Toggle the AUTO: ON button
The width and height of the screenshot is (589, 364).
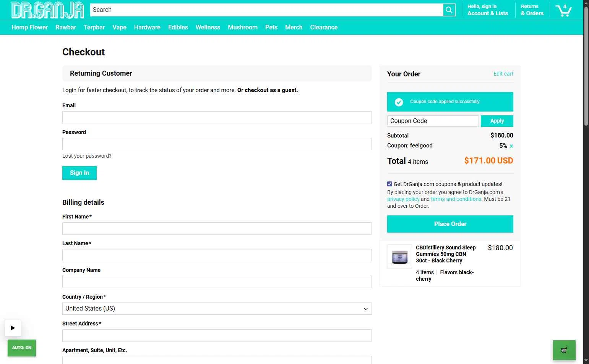(x=22, y=348)
